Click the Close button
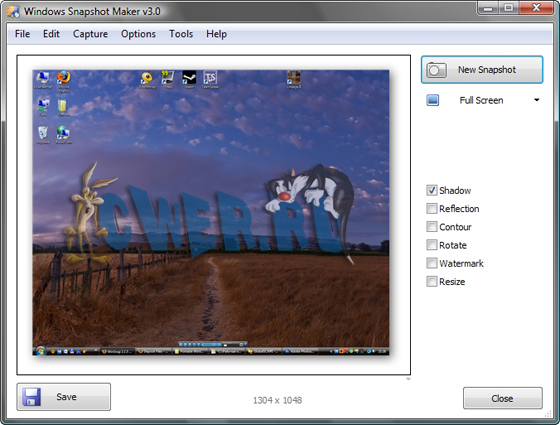The image size is (560, 425). (502, 398)
